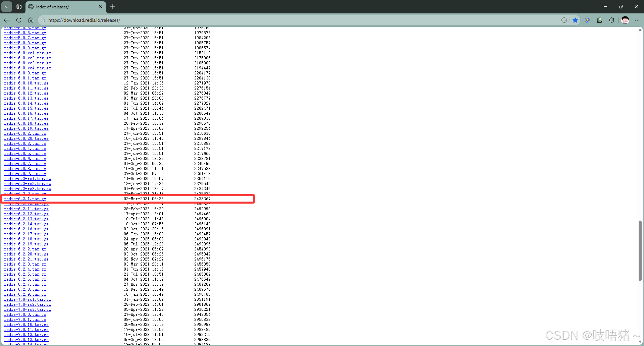The height and width of the screenshot is (346, 644).
Task: Click the redis-6.2.11.tar.gz link
Action: click(x=26, y=209)
